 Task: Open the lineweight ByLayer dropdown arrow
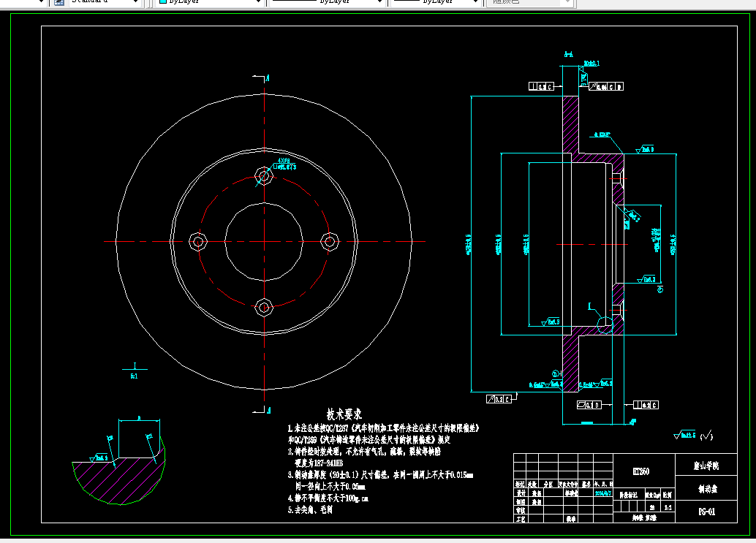[475, 2]
